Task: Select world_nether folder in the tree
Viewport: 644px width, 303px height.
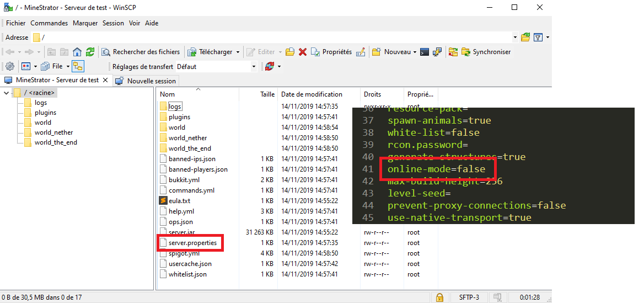Action: click(x=54, y=132)
